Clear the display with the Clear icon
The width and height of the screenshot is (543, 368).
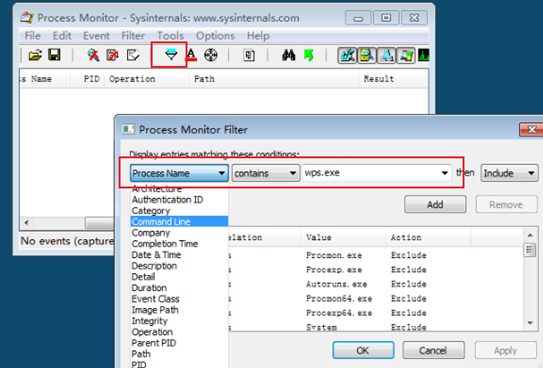(133, 55)
